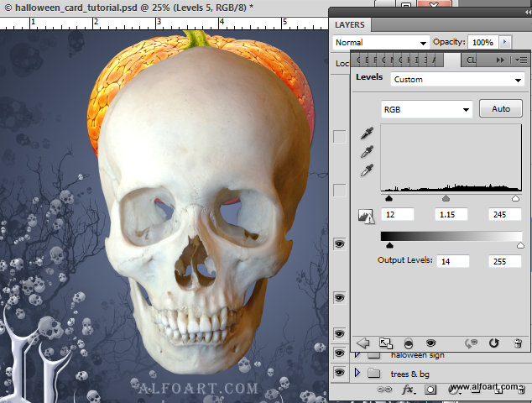Delete the Levels adjustment with trash icon
This screenshot has height=403, width=532.
click(517, 343)
